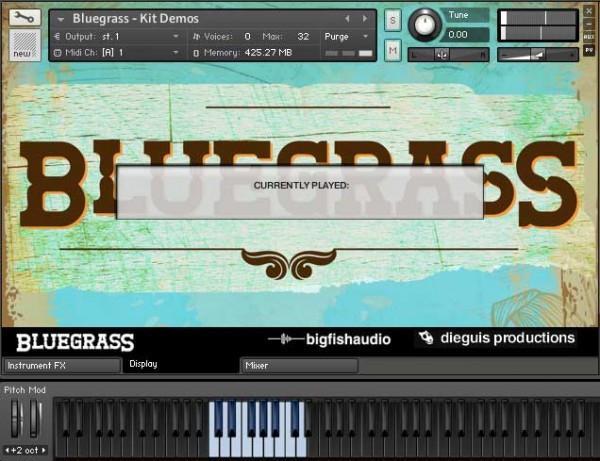Click the Mod wheel
The image size is (600, 461).
34,419
